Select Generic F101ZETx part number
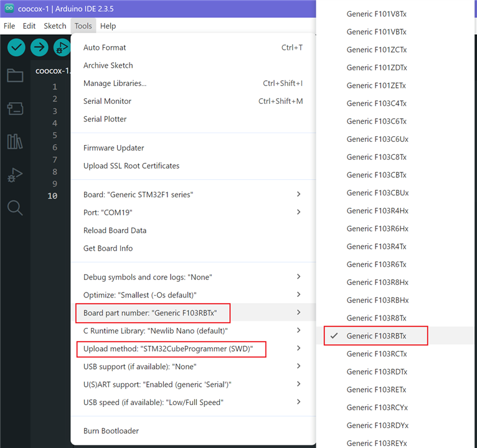Screen dimensions: 477x448 [395, 86]
